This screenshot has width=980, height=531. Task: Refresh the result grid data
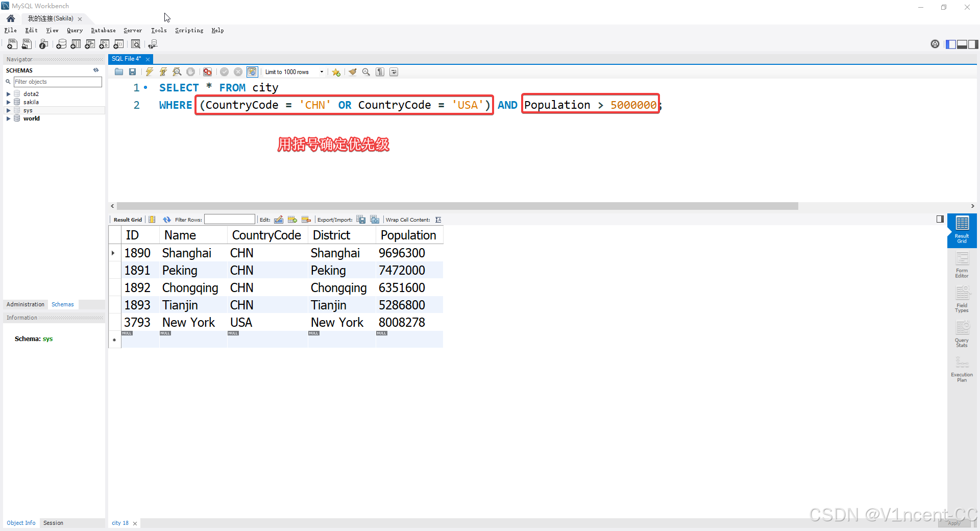coord(167,220)
